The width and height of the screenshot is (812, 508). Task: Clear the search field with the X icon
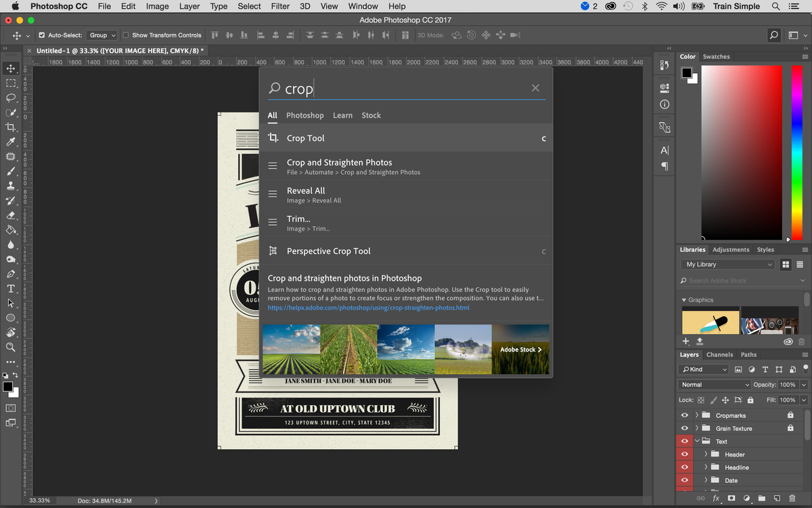pos(535,88)
